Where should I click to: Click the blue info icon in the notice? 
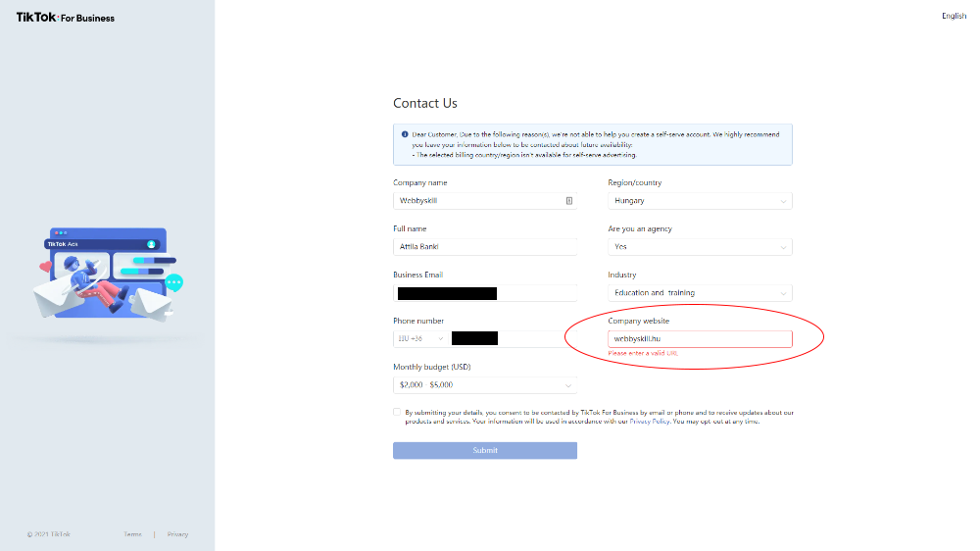click(405, 132)
